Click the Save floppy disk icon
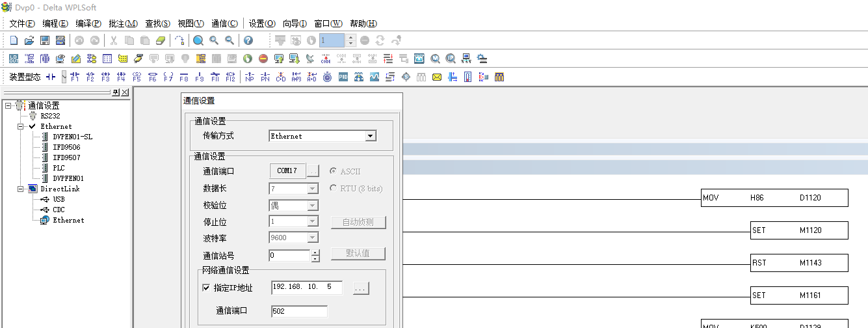 pyautogui.click(x=45, y=40)
